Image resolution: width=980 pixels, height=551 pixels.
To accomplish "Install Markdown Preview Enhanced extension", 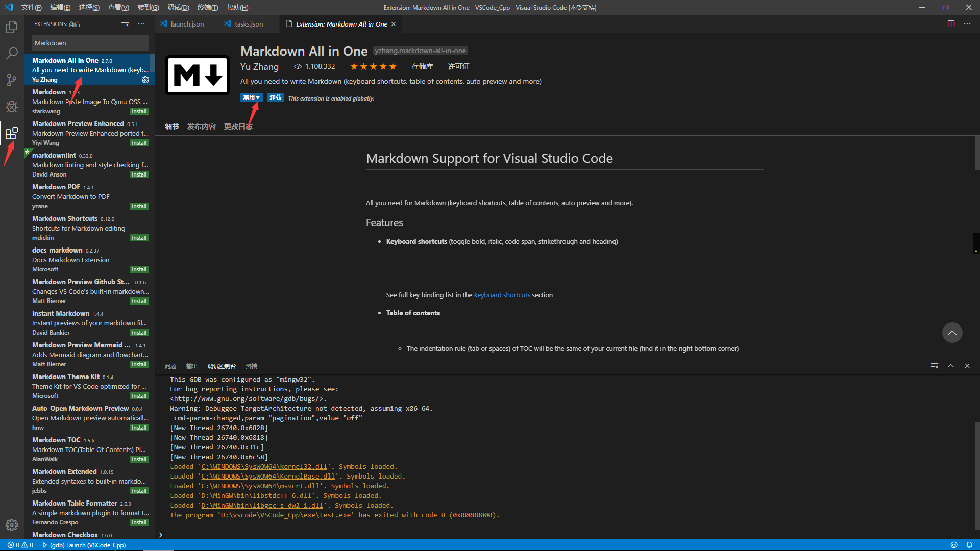I will [139, 143].
